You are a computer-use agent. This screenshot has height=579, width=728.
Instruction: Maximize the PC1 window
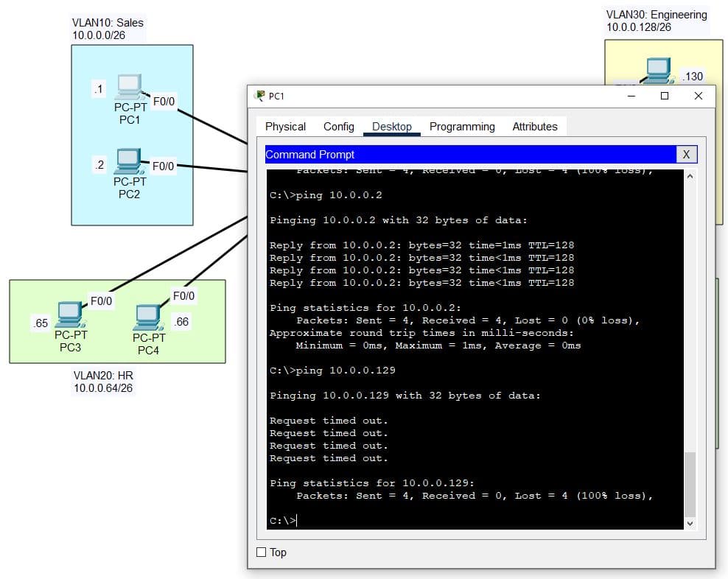[x=665, y=96]
